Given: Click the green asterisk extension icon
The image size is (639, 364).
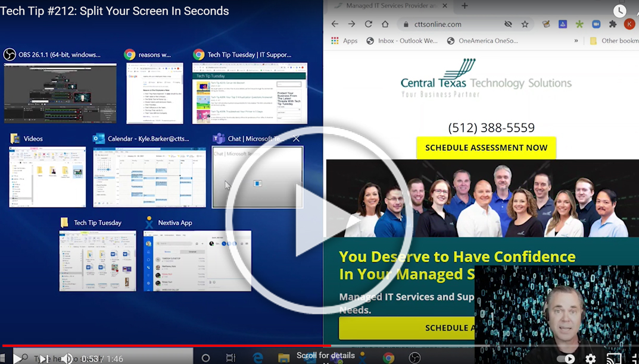Looking at the screenshot, I should coord(579,24).
